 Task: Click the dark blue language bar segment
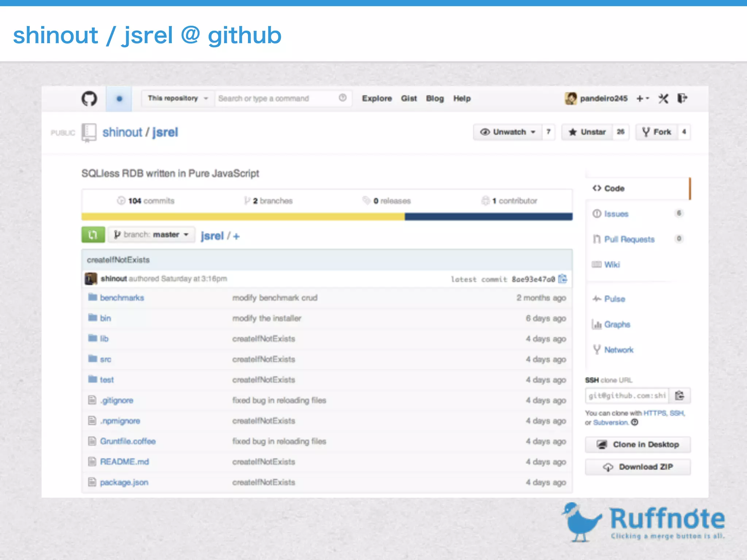coord(488,217)
